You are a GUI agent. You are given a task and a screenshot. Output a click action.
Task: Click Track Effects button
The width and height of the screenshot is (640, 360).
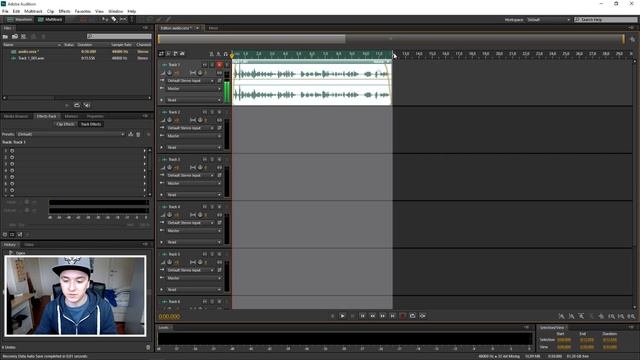tap(91, 124)
